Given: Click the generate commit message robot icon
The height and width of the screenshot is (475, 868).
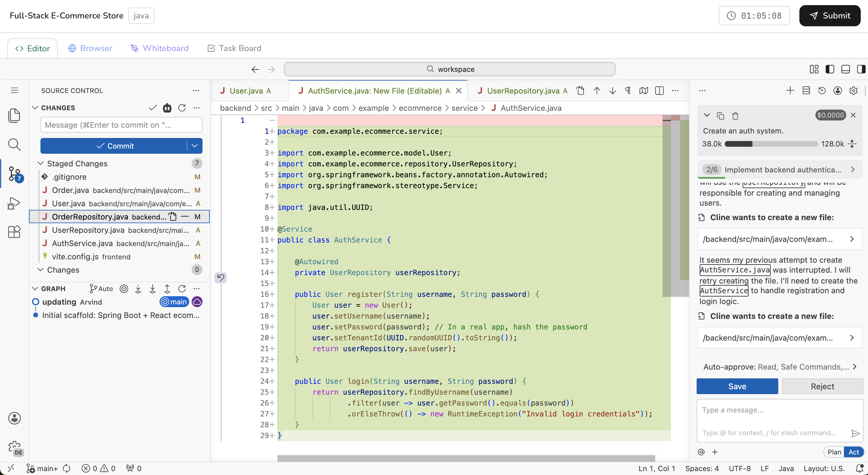Looking at the screenshot, I should (167, 108).
